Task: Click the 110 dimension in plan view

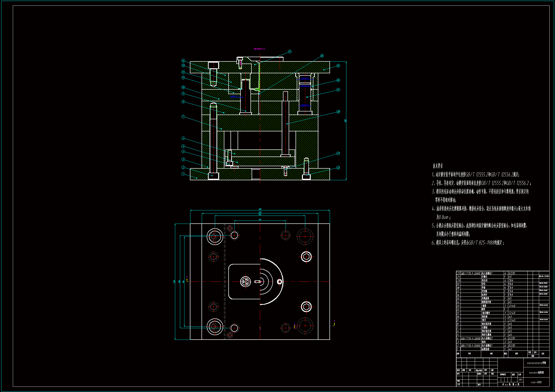Action: (260, 220)
